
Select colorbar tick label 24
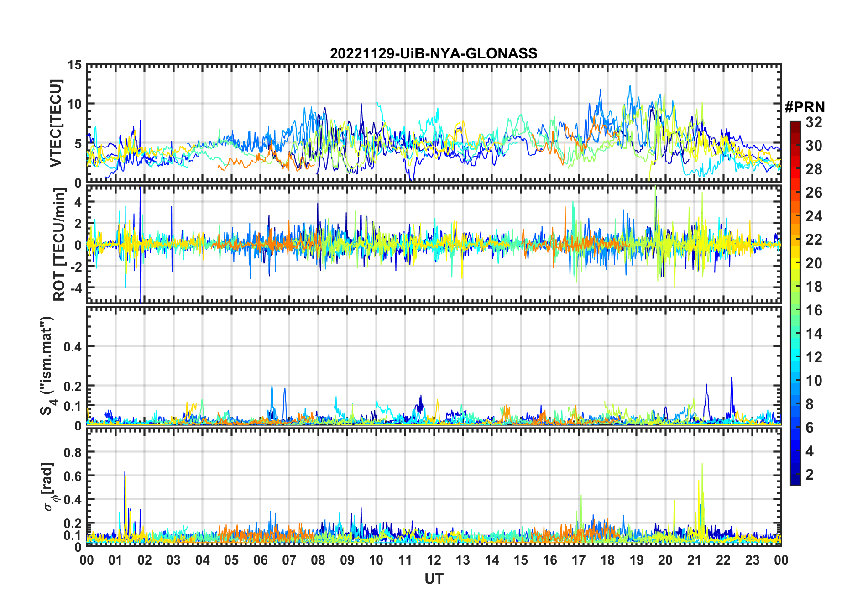pos(814,216)
